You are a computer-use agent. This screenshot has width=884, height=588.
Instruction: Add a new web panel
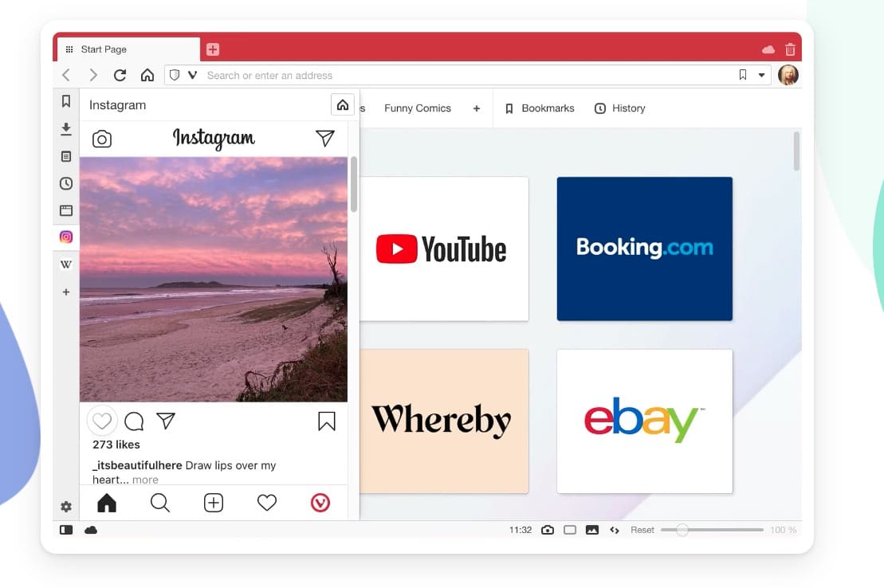pos(66,292)
